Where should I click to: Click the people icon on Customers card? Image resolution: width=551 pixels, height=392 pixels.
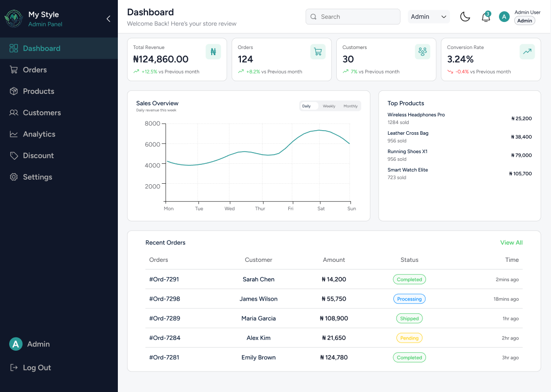coord(422,52)
